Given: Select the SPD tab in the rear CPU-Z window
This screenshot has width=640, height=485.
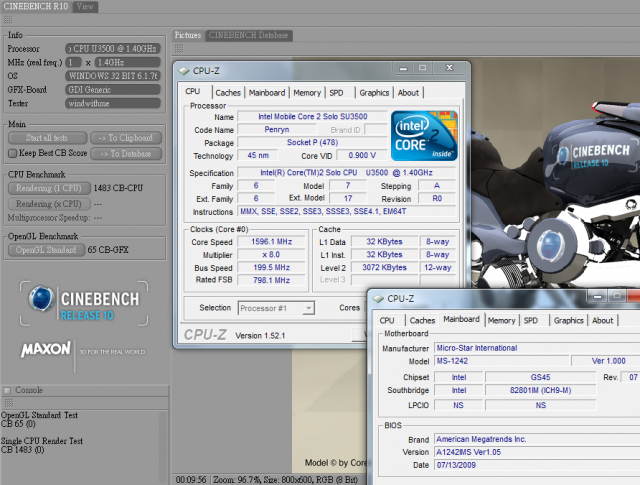Looking at the screenshot, I should tap(336, 93).
